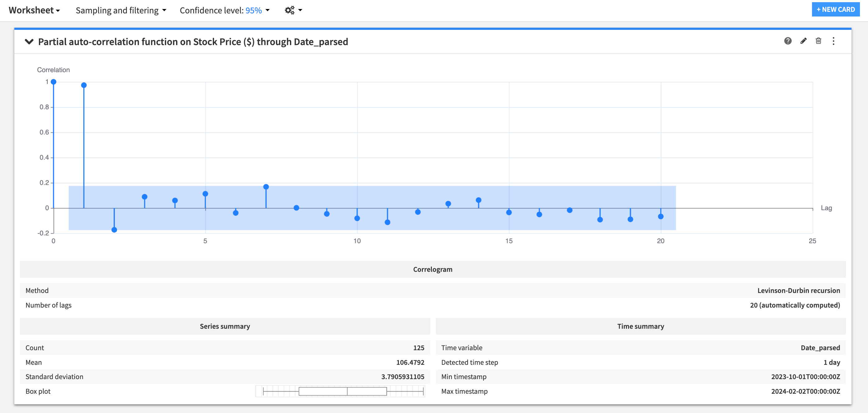Viewport: 868px width, 413px height.
Task: Click the help question mark icon
Action: tap(787, 41)
